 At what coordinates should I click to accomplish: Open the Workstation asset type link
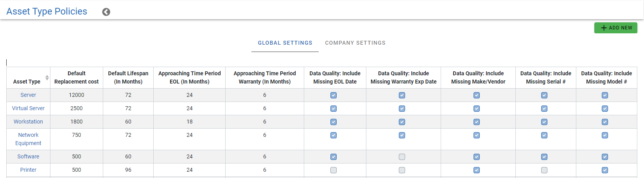point(28,122)
